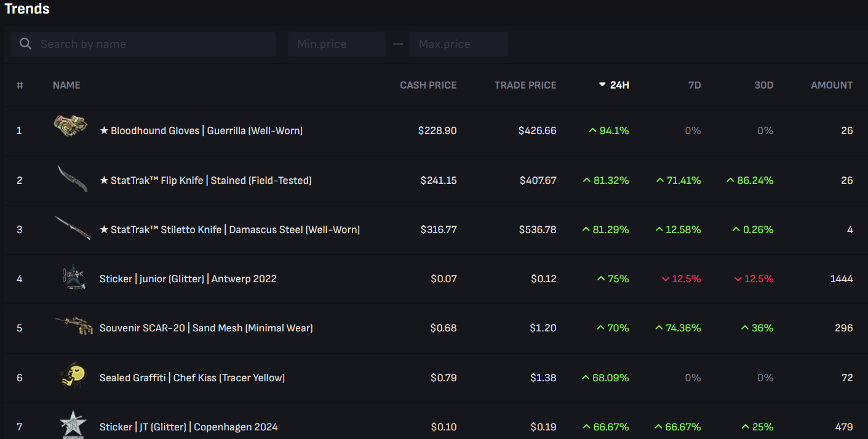
Task: Click the Flip Knife Stained item image
Action: pos(72,179)
